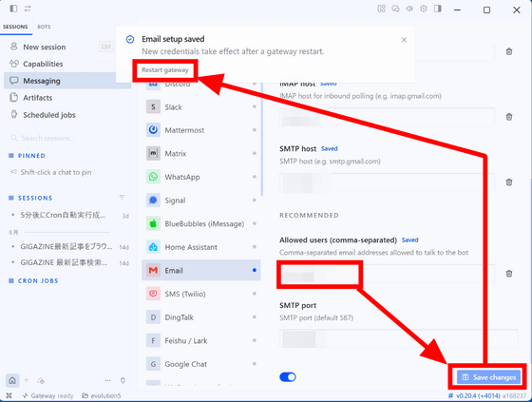This screenshot has height=402, width=532.
Task: Collapse the PINNED section header
Action: 27,156
